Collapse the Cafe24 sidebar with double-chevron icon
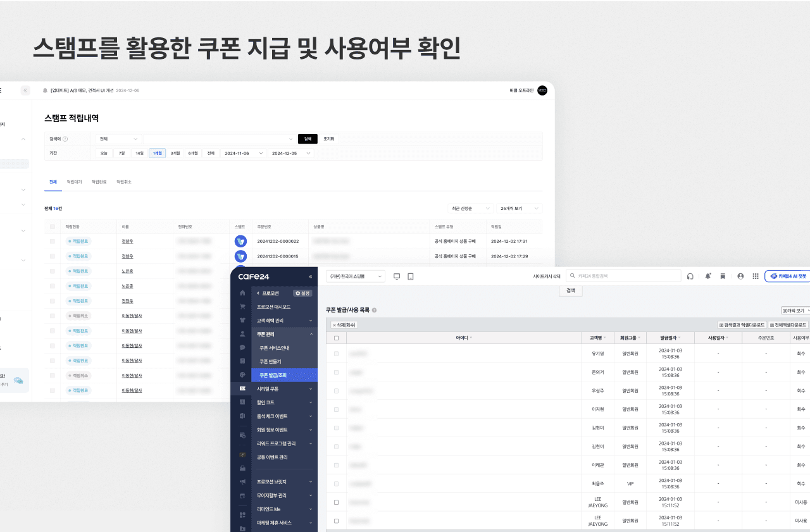Screen dimensions: 810x532 pos(310,276)
